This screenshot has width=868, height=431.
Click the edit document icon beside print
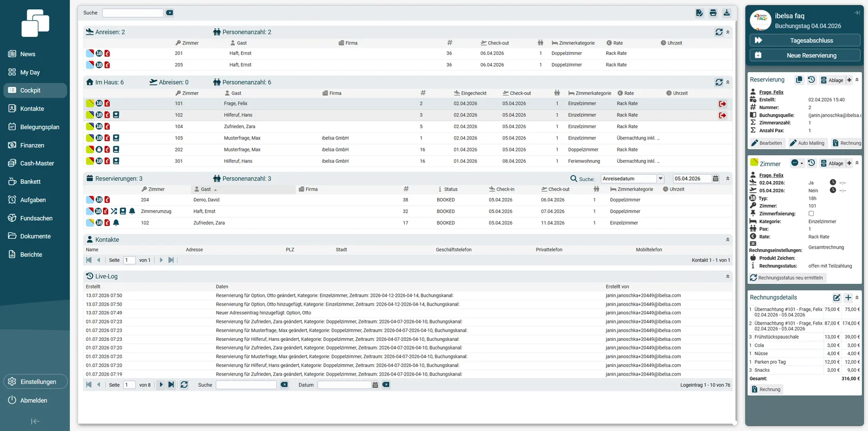tap(699, 12)
